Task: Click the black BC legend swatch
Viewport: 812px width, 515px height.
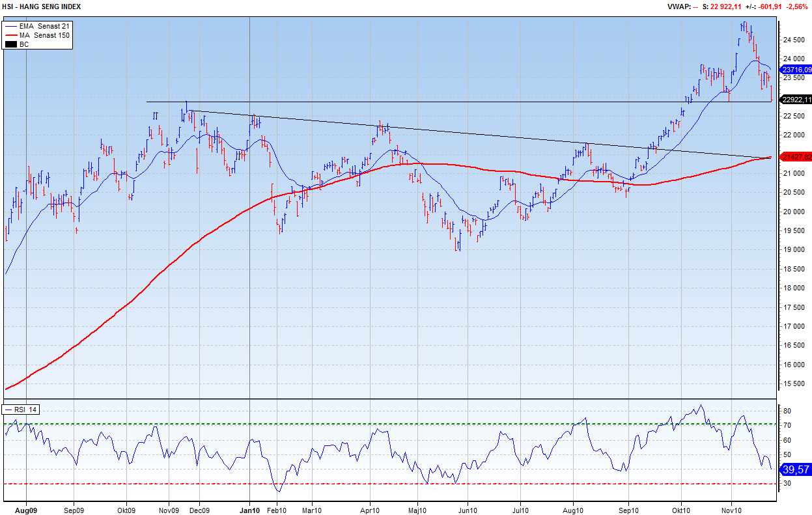Action: [11, 44]
